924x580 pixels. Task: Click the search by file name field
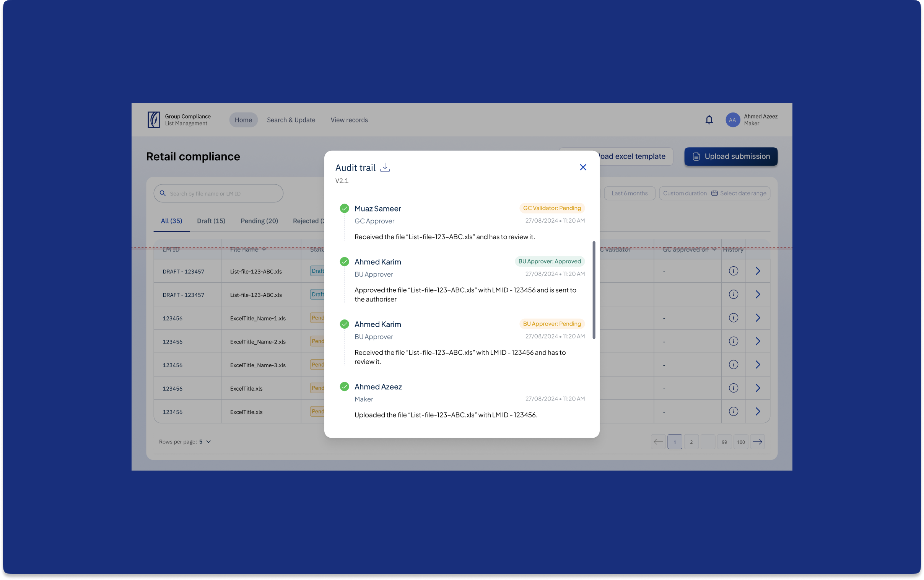[218, 193]
